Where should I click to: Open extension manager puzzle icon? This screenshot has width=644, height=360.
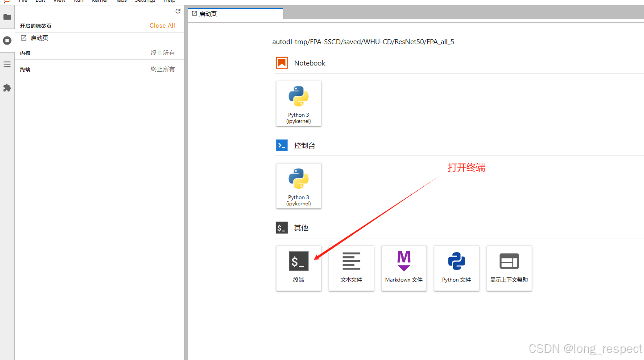click(x=7, y=88)
